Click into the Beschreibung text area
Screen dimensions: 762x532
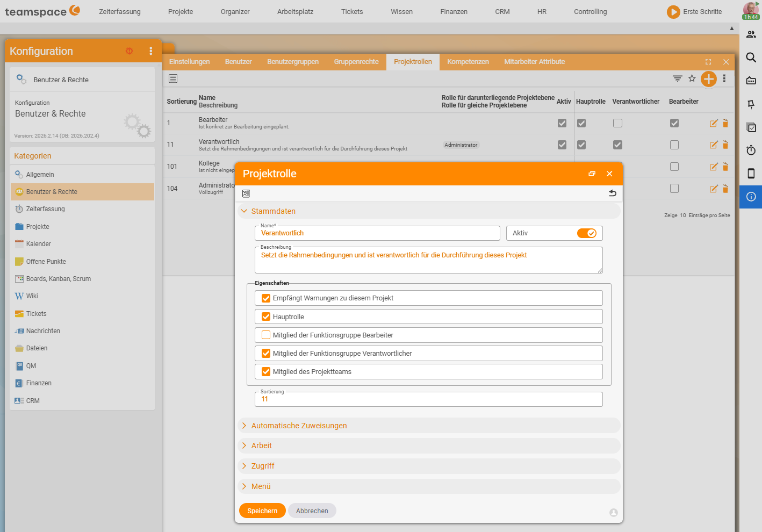click(429, 260)
